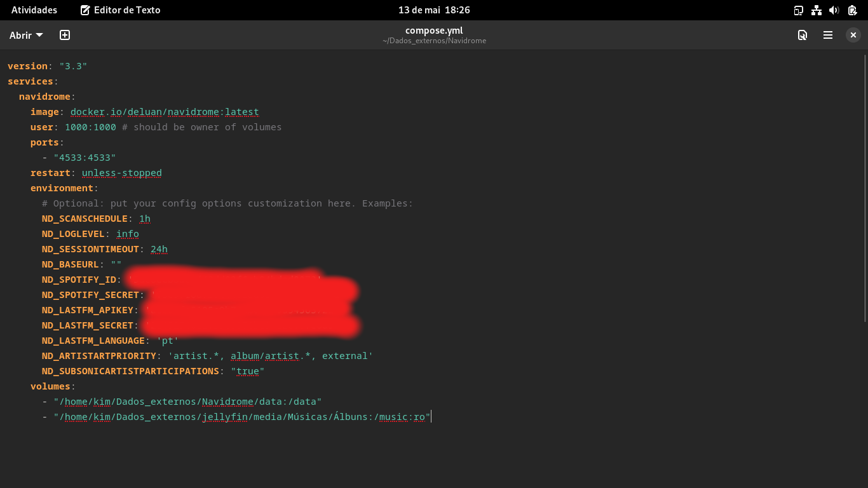
Task: Click the unless-stopped value
Action: coord(122,173)
